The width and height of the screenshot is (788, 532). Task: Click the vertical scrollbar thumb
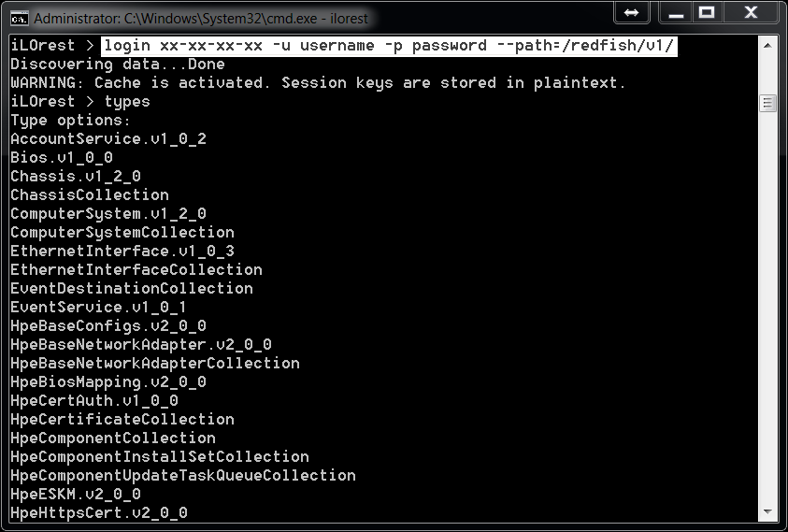(767, 103)
